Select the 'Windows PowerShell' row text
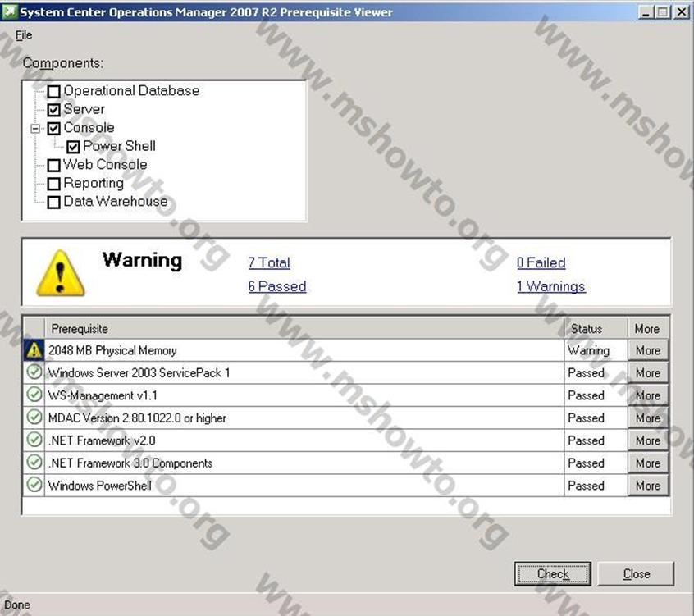 pyautogui.click(x=99, y=486)
